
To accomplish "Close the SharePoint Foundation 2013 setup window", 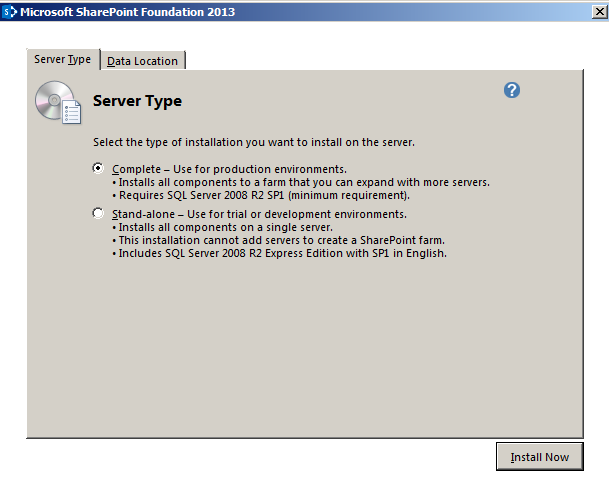I will pyautogui.click(x=600, y=12).
